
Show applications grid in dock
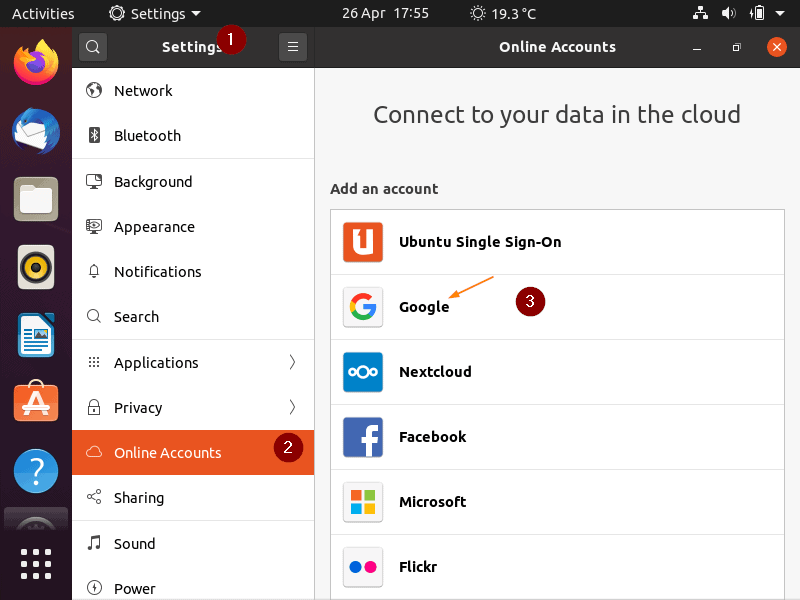click(x=36, y=564)
